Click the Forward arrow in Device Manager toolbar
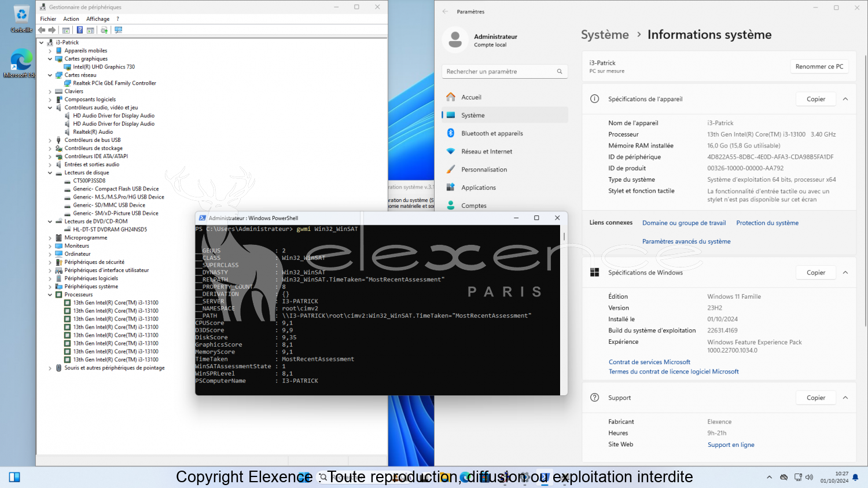 (52, 30)
